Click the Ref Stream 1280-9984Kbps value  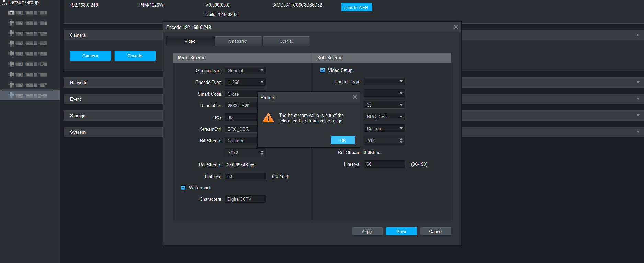point(240,165)
